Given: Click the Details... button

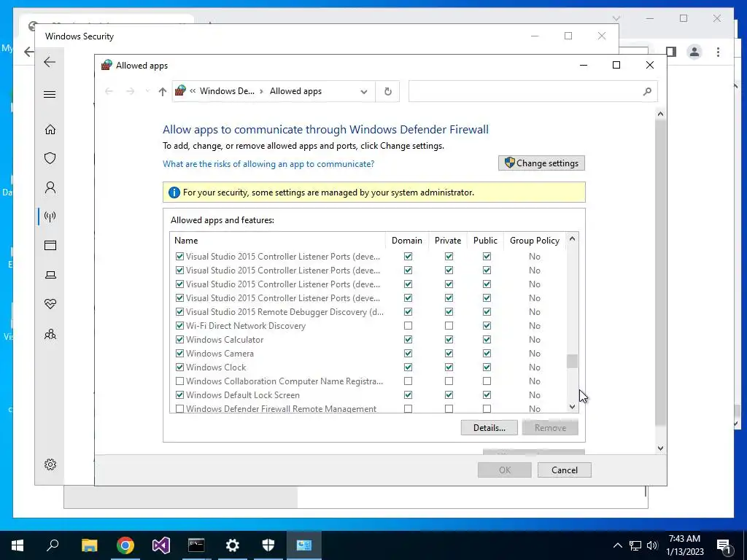Looking at the screenshot, I should (489, 427).
